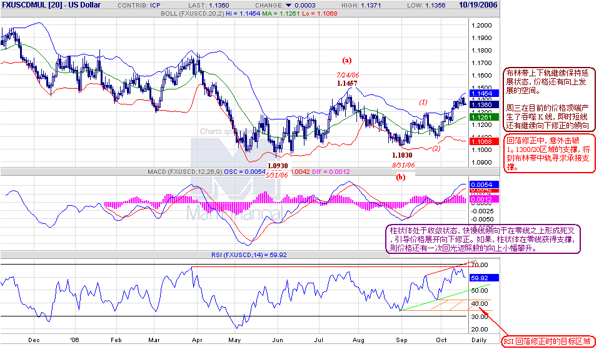Click the Jun month label on time axis
The width and height of the screenshot is (599, 364).
(x=278, y=340)
